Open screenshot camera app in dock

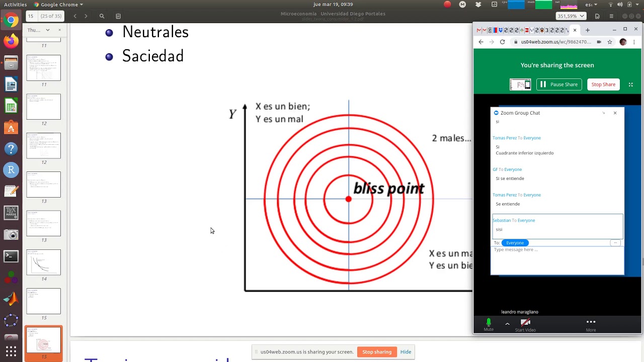[11, 234]
